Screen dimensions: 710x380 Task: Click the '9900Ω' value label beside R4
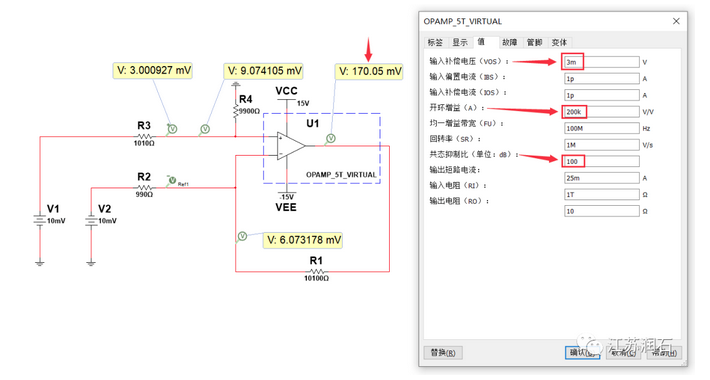pos(249,111)
